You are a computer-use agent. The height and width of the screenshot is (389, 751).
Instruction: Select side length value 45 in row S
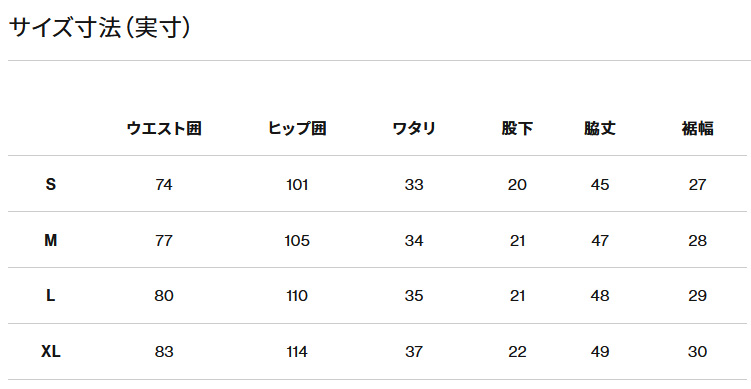(600, 184)
